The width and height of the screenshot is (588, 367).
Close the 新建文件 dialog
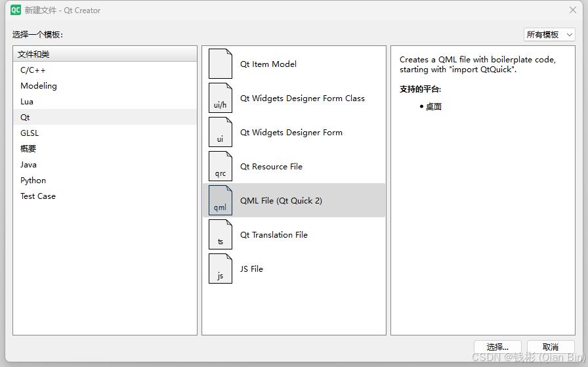[573, 10]
